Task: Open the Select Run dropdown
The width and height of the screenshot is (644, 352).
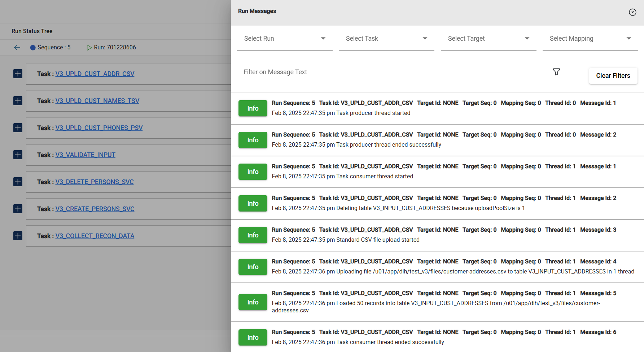Action: (x=285, y=39)
